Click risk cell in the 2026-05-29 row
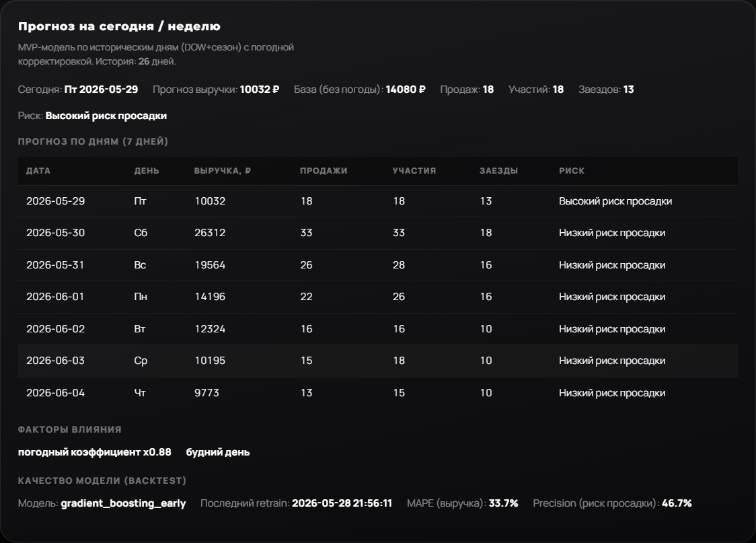The image size is (756, 543). click(615, 201)
